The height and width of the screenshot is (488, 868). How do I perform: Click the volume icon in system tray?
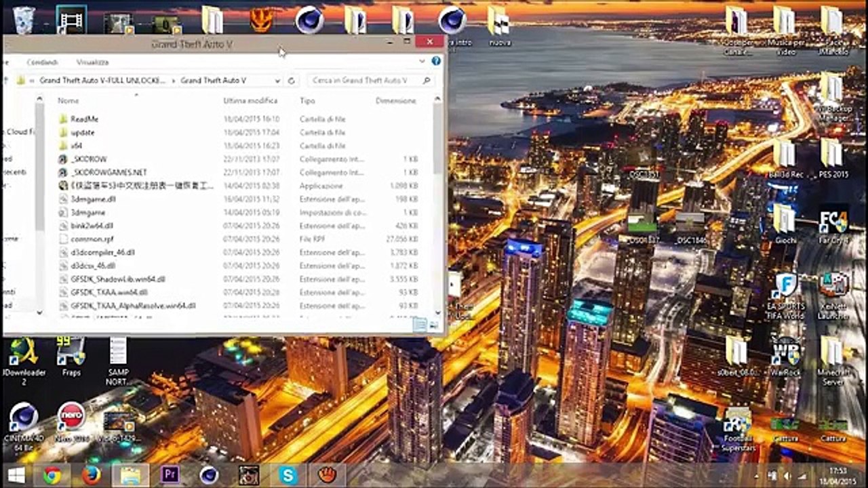(787, 475)
